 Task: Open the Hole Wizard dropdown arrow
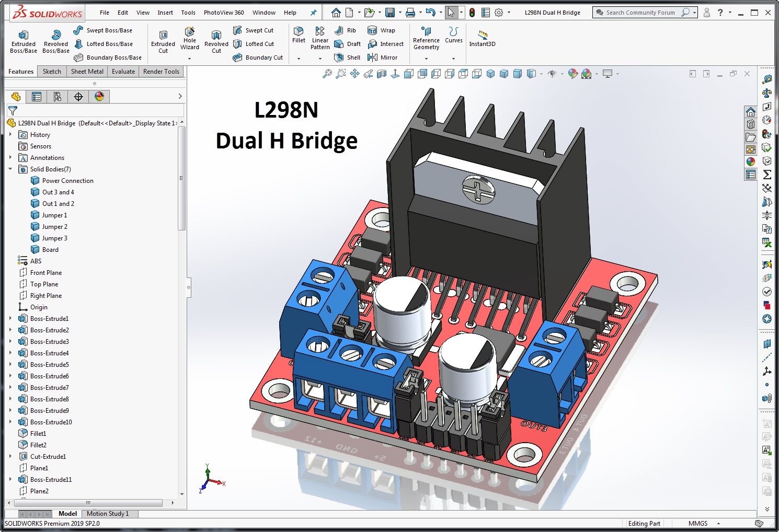click(x=190, y=59)
